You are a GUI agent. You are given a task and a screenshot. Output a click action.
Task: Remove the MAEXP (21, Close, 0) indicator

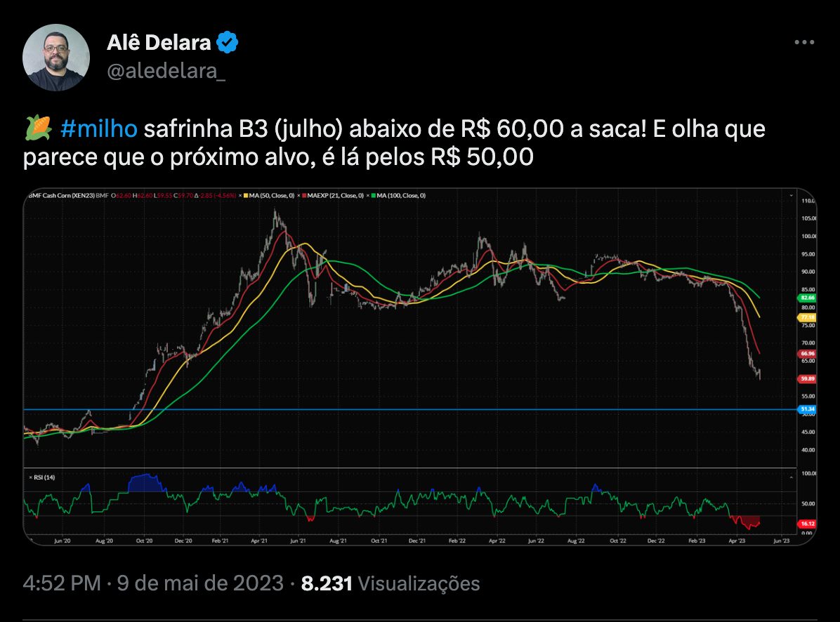299,196
